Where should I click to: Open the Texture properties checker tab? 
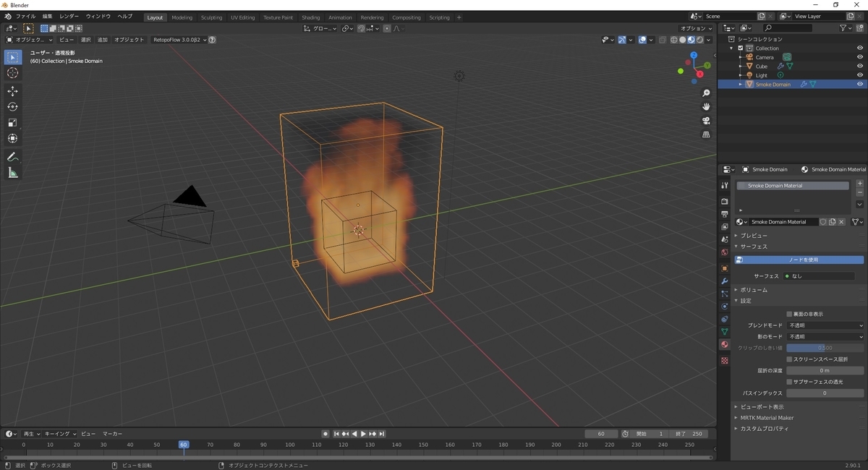[724, 360]
